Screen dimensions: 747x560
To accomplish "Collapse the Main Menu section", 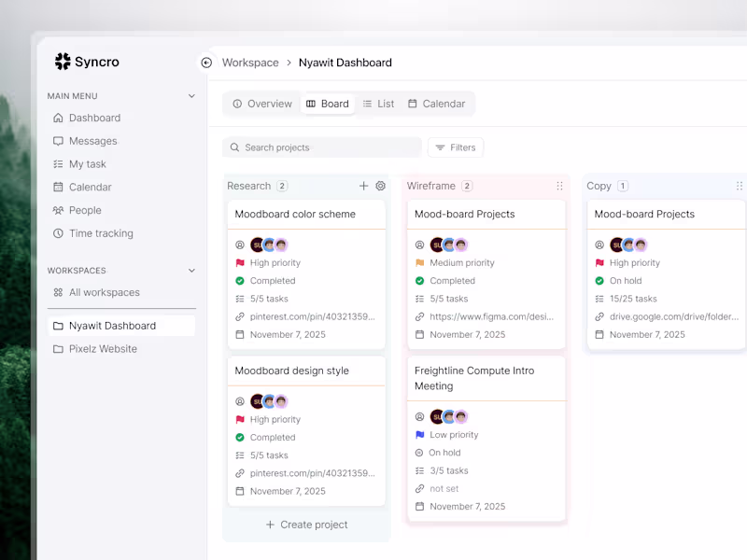I will click(x=191, y=96).
